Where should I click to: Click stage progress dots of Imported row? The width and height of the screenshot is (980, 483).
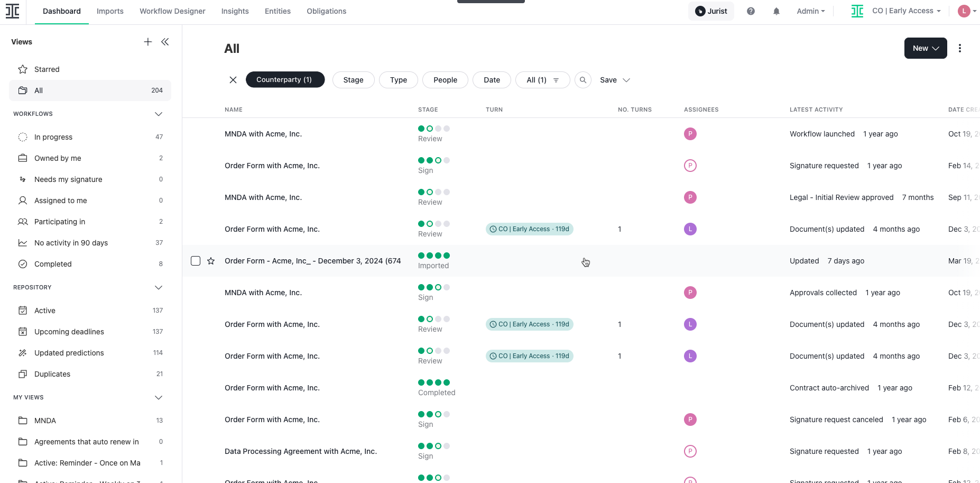(x=434, y=256)
